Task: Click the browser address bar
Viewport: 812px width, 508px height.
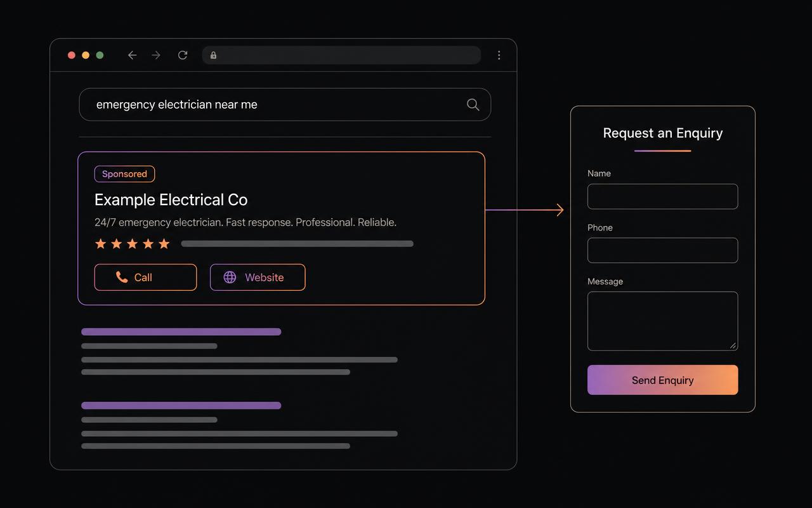Action: (x=341, y=55)
